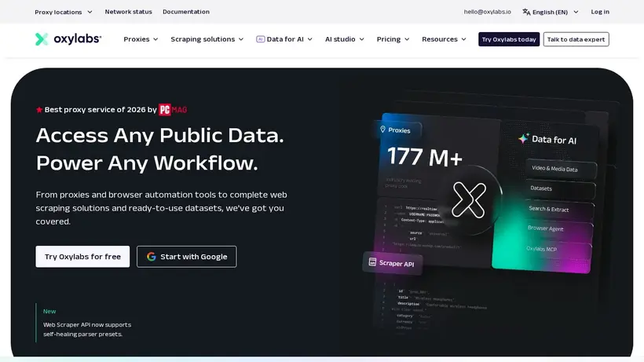Click the Oxylabs MCP card
The image size is (644, 362).
tap(557, 249)
